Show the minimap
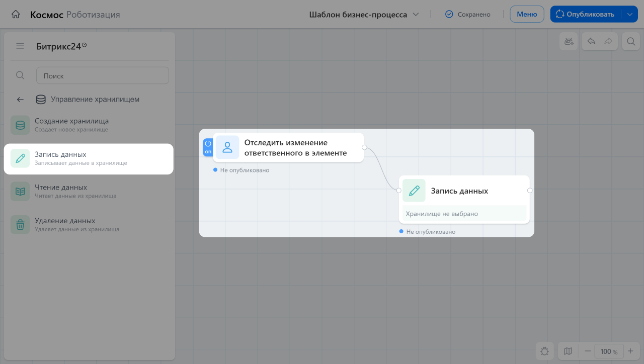The width and height of the screenshot is (644, 364). [x=568, y=351]
